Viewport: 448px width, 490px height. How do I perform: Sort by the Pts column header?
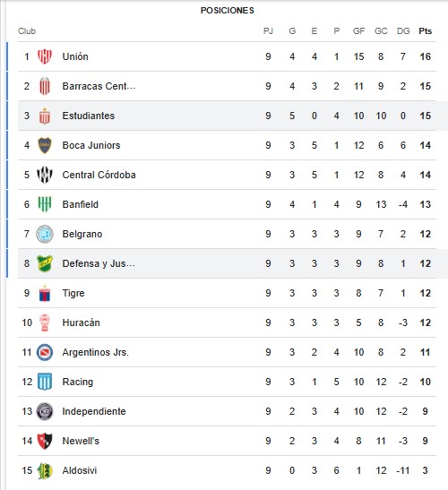[x=426, y=31]
